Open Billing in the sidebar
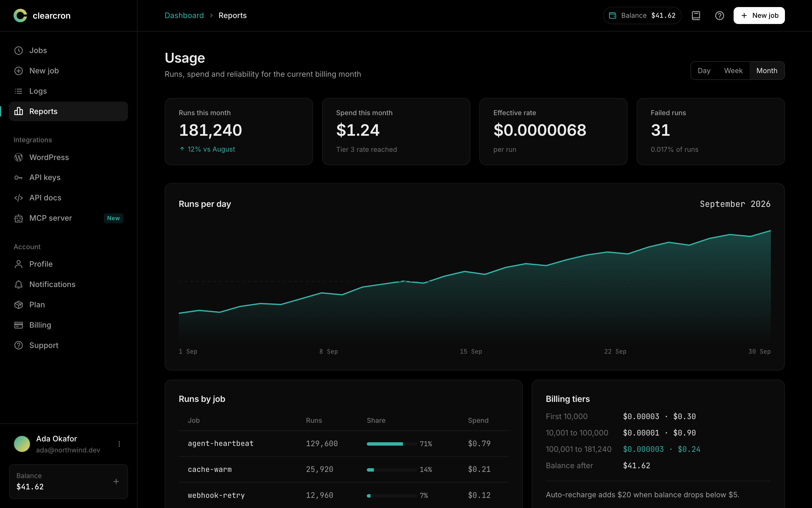812x508 pixels. 69,325
